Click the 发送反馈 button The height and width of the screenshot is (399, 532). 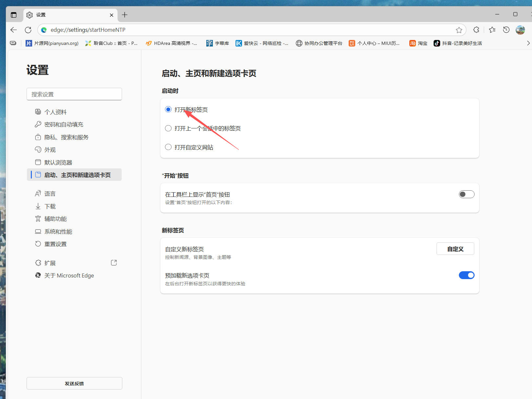pyautogui.click(x=74, y=383)
